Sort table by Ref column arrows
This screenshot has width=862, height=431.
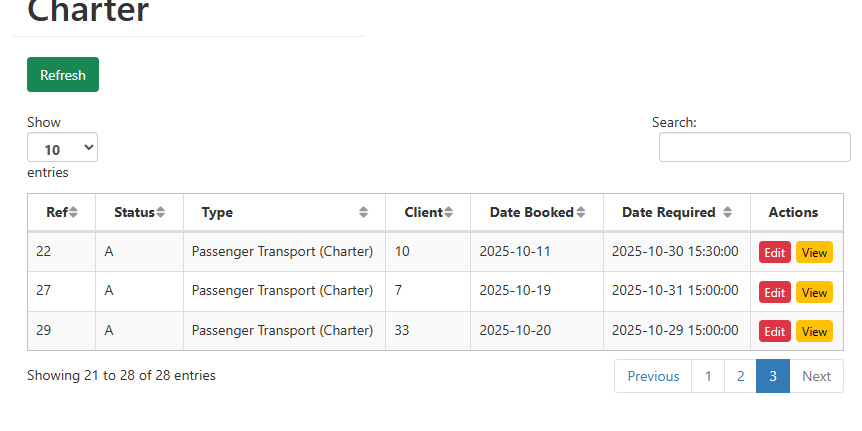(74, 212)
